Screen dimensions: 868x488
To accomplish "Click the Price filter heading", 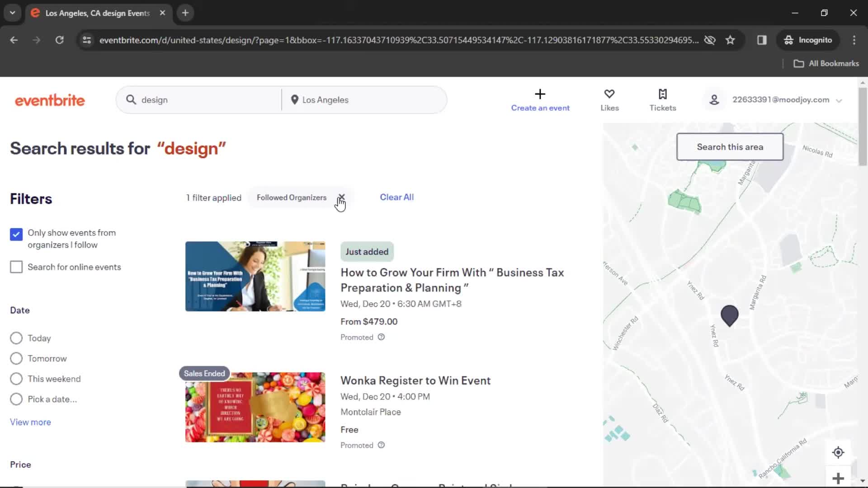I will [x=20, y=465].
